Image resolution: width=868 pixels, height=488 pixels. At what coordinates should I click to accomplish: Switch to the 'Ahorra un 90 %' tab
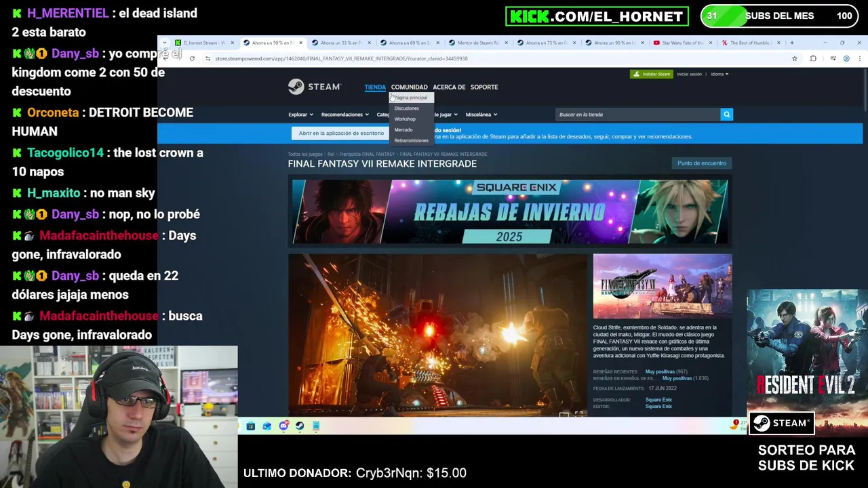[615, 43]
